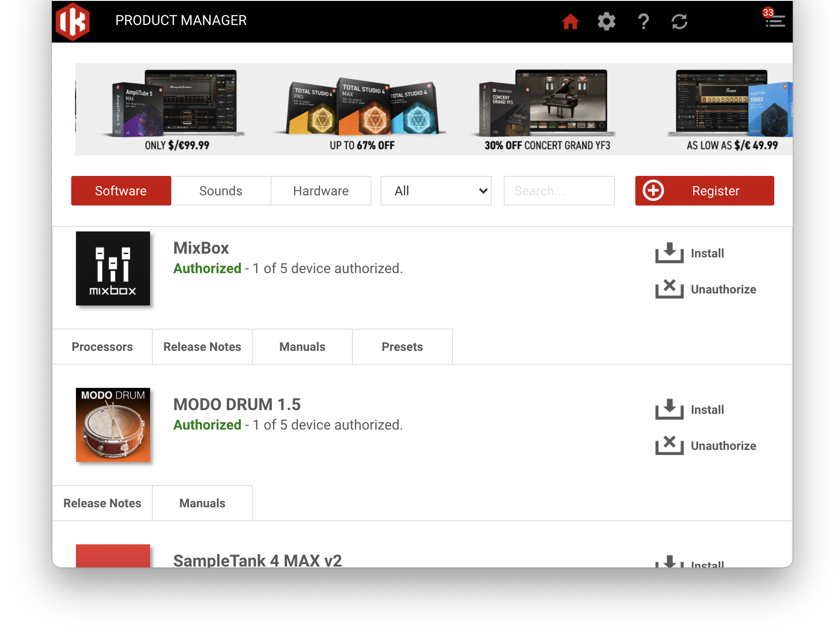Unauthorize MODO DRUM 1.5
The height and width of the screenshot is (636, 840).
(706, 446)
